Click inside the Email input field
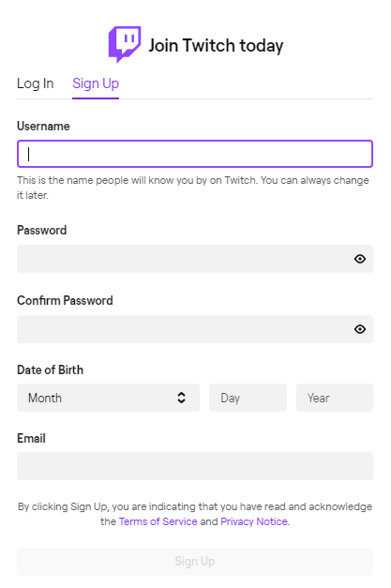The width and height of the screenshot is (391, 588). pos(195,466)
